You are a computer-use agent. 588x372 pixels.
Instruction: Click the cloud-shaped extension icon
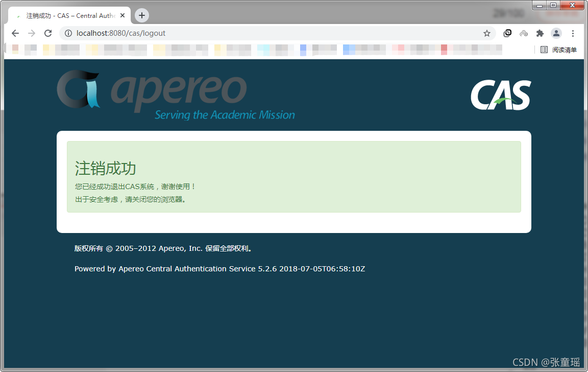click(524, 33)
